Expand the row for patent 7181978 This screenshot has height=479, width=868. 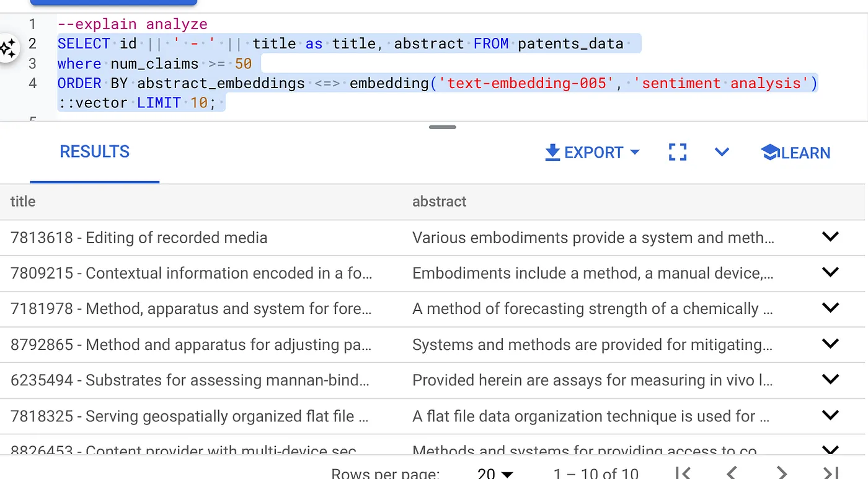(x=830, y=308)
